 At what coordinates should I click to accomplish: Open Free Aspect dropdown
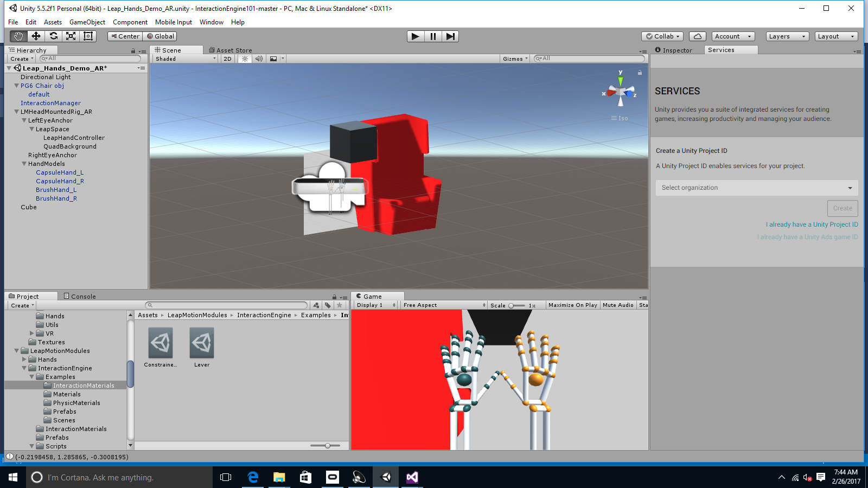[444, 305]
